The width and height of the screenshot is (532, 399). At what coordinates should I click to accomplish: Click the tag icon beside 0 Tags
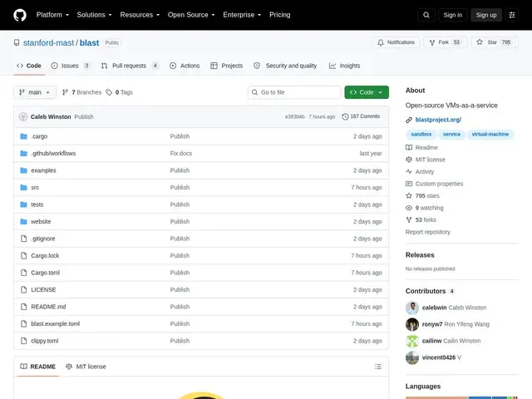click(x=109, y=92)
